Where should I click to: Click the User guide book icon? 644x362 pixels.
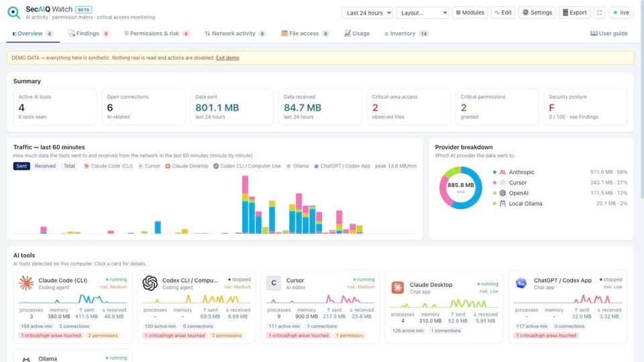594,34
